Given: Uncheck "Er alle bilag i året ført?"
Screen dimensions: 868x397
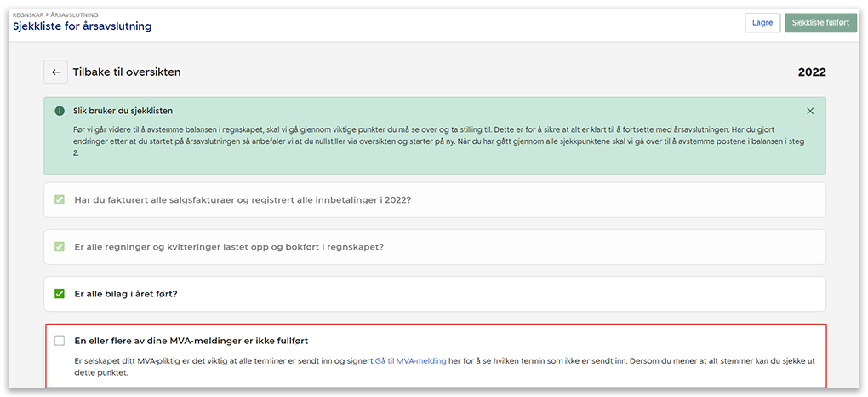Looking at the screenshot, I should 60,294.
